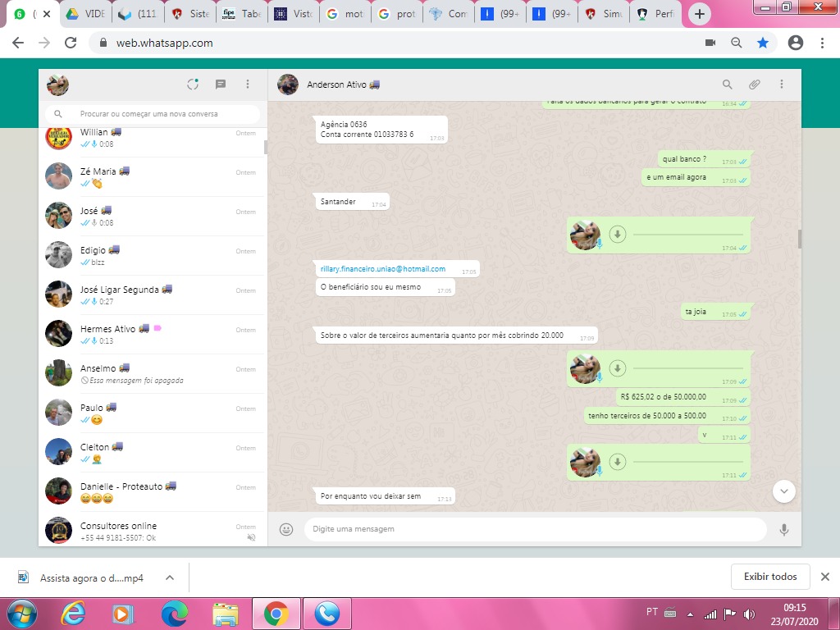Open a new browser tab with plus
840x630 pixels.
[x=699, y=14]
